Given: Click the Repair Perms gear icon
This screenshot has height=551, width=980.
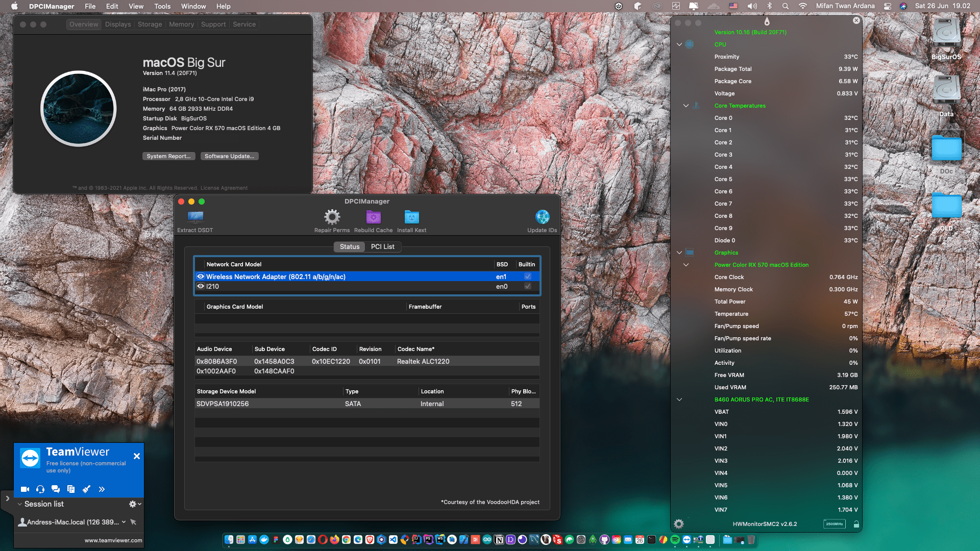Looking at the screenshot, I should [332, 217].
